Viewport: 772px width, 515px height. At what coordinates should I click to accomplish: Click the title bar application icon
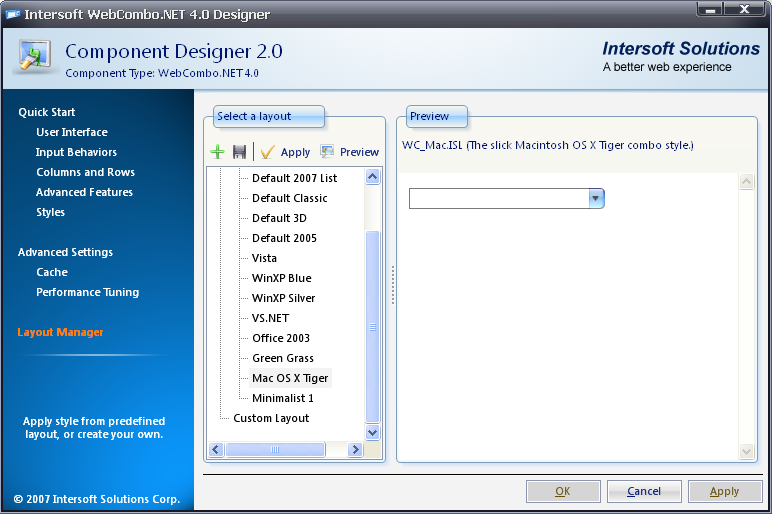pyautogui.click(x=14, y=15)
